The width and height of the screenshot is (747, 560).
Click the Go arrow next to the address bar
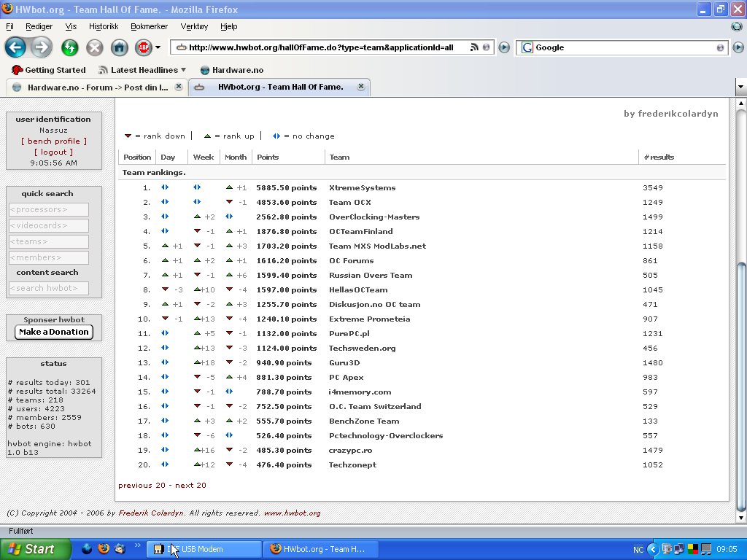pyautogui.click(x=504, y=47)
